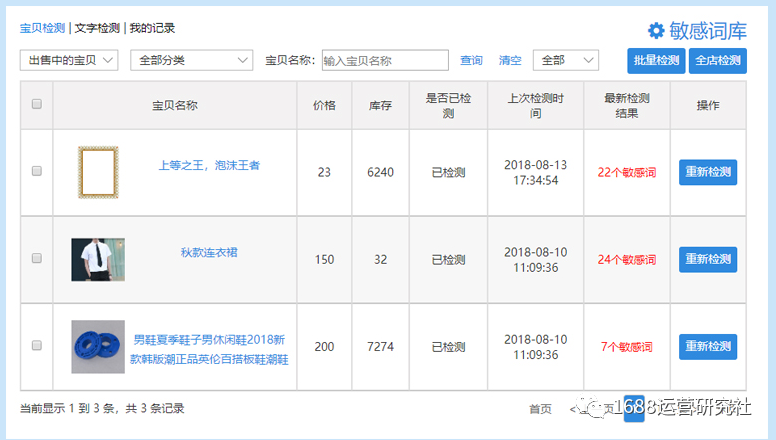Expand the 全部分类 category dropdown

192,60
